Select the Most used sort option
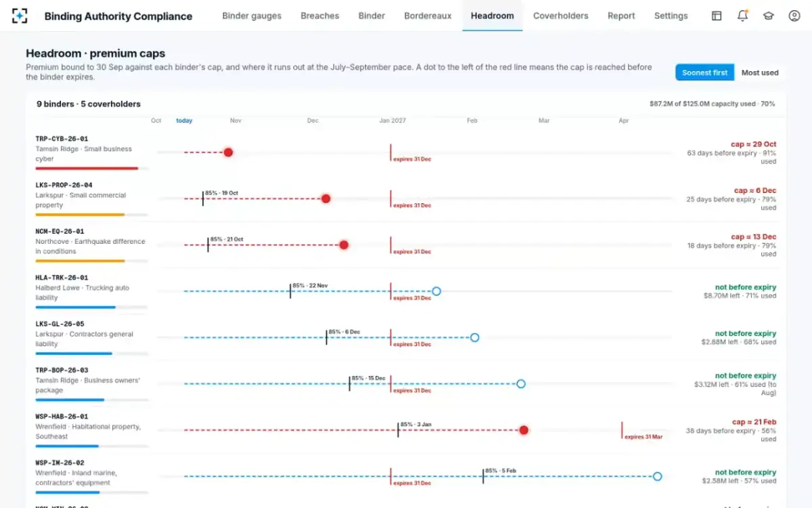 (x=760, y=72)
